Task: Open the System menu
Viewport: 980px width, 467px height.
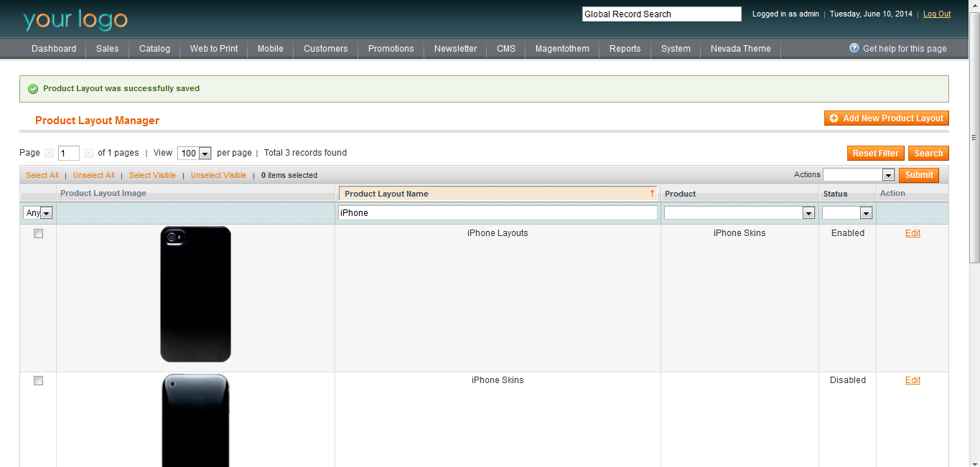Action: click(x=676, y=49)
